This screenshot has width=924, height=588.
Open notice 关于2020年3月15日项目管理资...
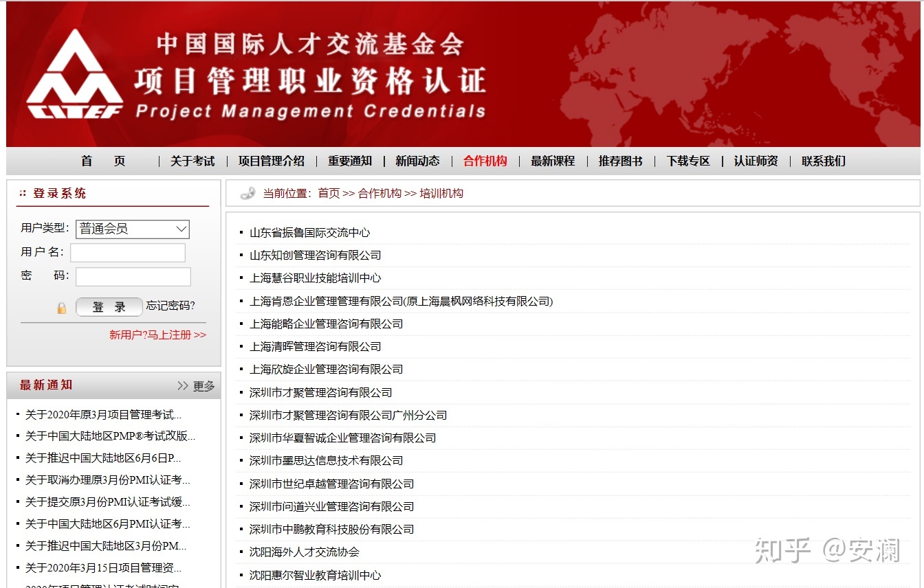point(104,568)
